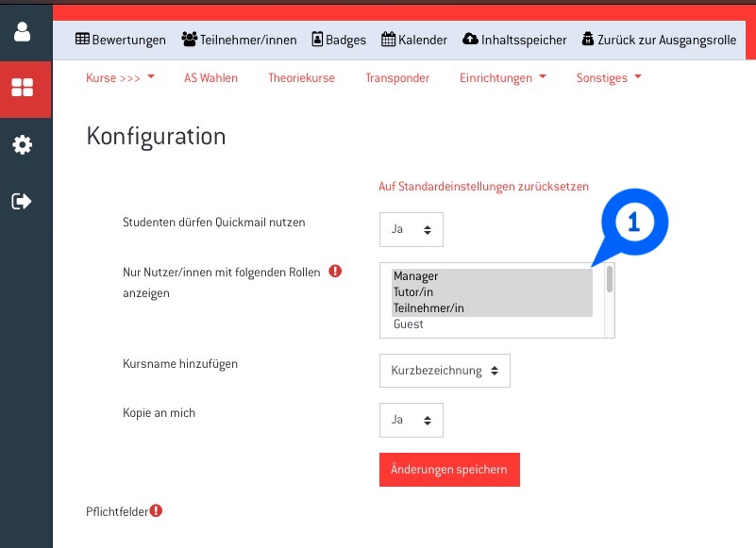Expand the Einrichtungen dropdown menu
The image size is (756, 548).
tap(502, 78)
